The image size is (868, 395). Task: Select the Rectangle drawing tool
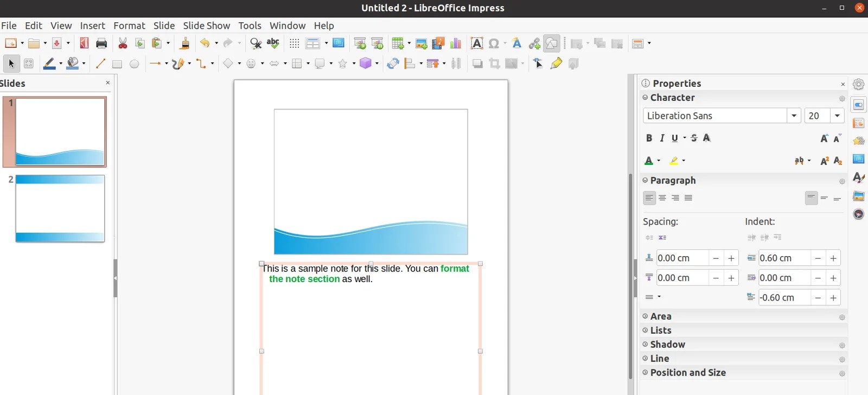click(x=117, y=64)
